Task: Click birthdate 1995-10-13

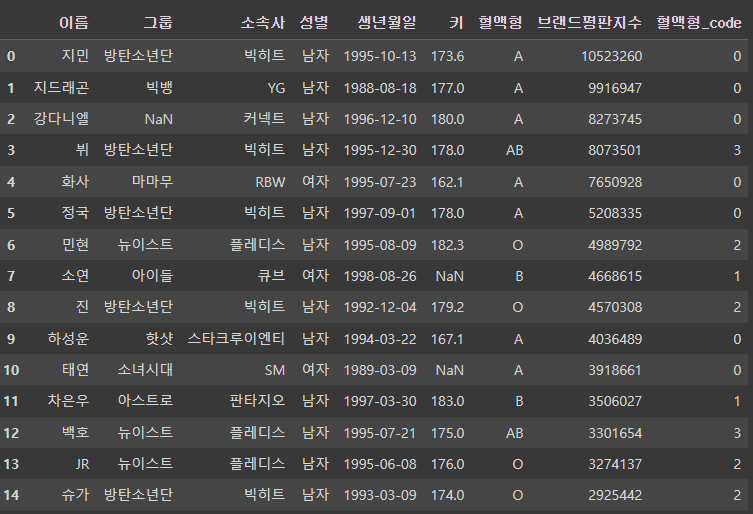Action: [x=380, y=56]
